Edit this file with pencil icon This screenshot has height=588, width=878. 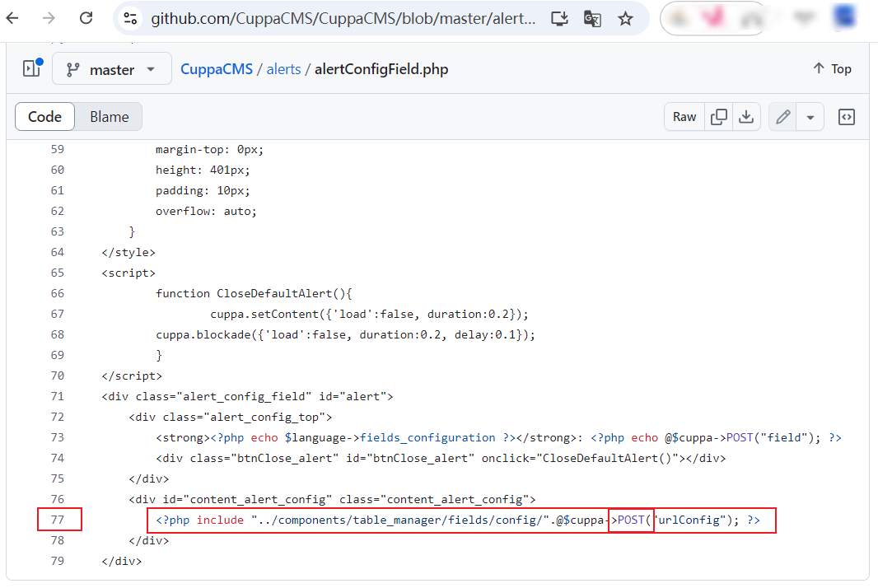783,117
